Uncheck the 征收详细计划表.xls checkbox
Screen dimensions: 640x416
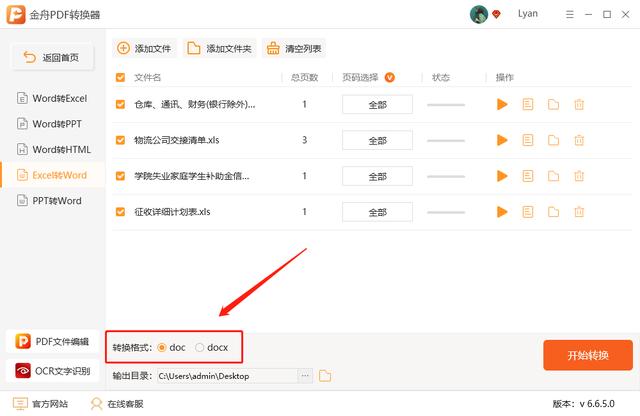tap(120, 212)
